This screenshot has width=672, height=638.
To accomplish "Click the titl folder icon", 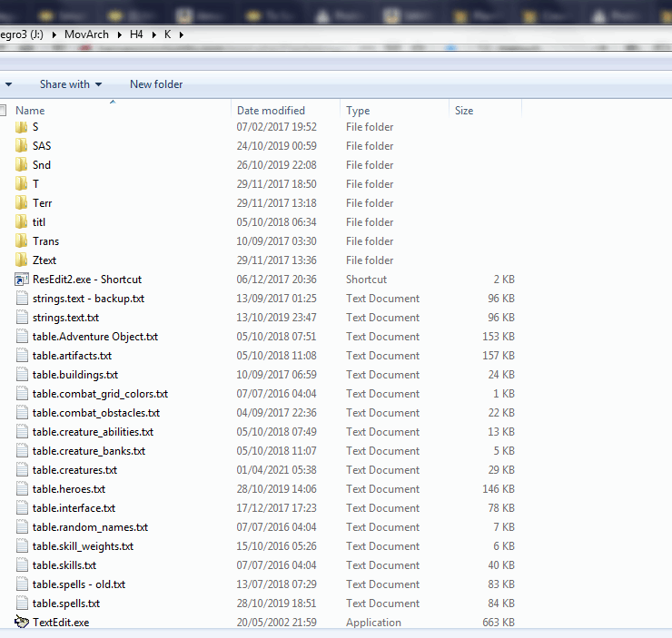I will [x=21, y=222].
